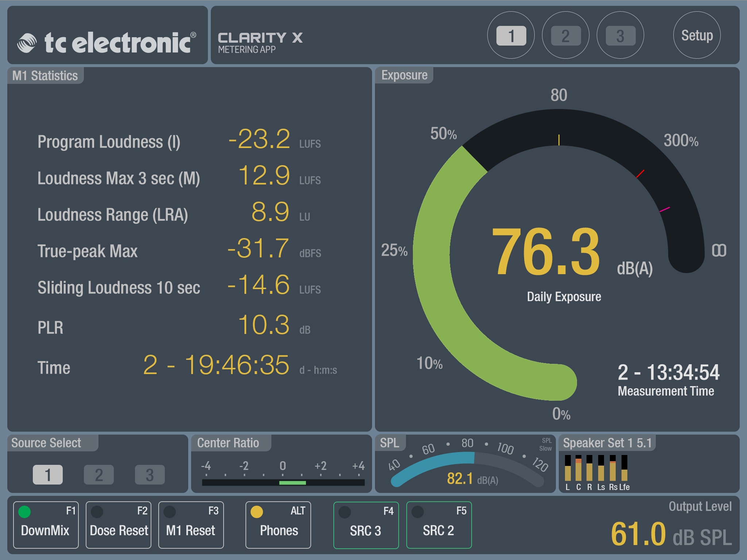Reset M1 statistics with F3 M1 Reset
The width and height of the screenshot is (747, 560).
tap(191, 525)
